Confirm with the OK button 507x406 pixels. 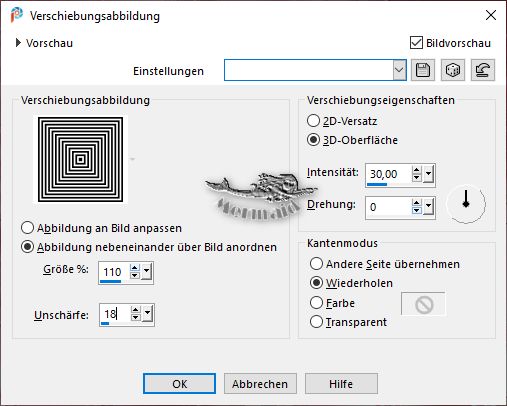[179, 384]
